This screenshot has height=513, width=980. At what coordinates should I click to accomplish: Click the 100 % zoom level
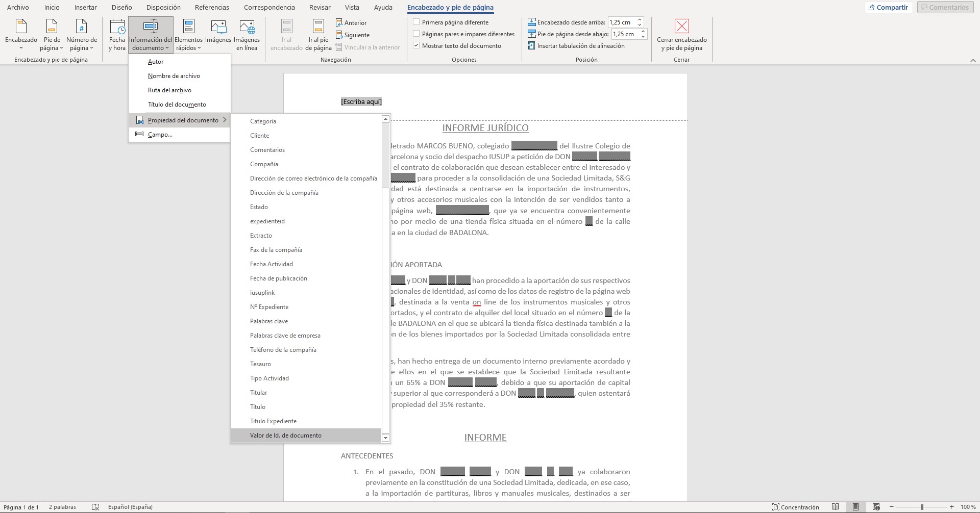pos(968,507)
